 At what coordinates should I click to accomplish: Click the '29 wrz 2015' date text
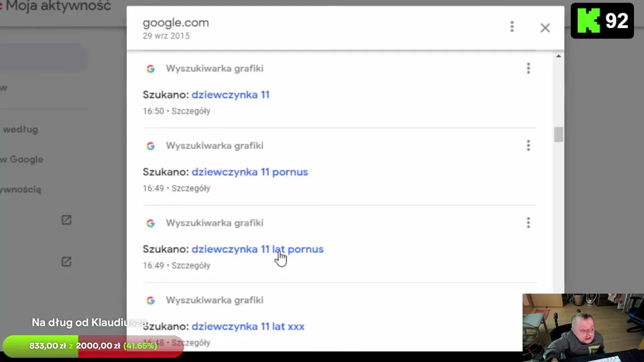[166, 36]
